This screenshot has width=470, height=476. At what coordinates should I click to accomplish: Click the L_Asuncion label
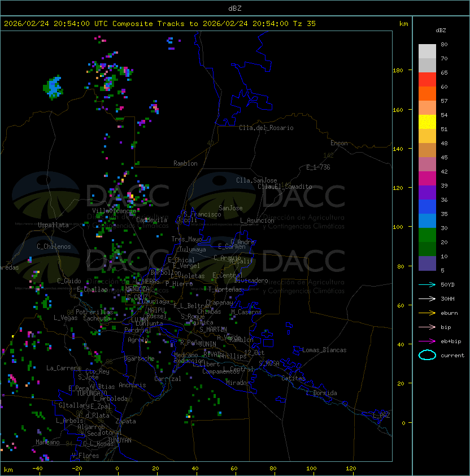pyautogui.click(x=257, y=220)
